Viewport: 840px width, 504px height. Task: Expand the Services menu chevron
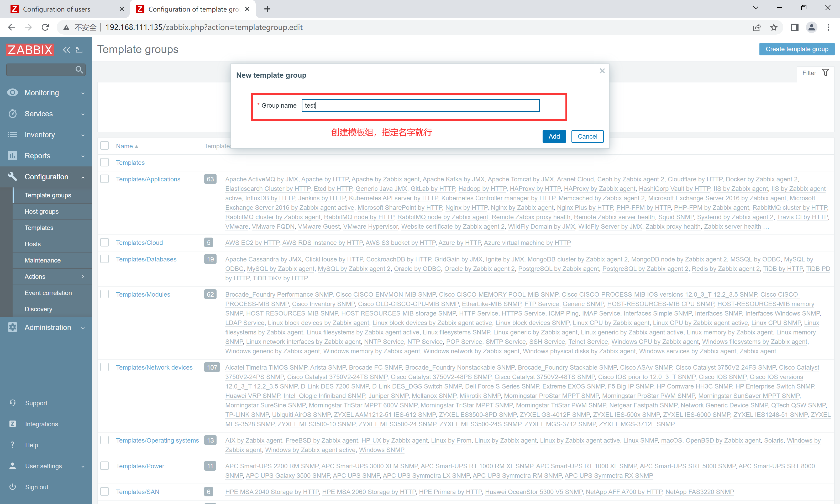point(83,114)
